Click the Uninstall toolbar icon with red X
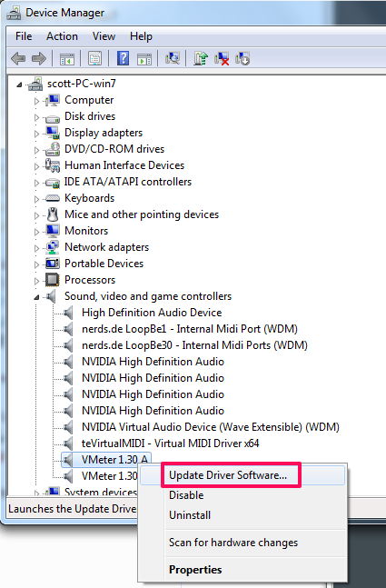Image resolution: width=386 pixels, height=588 pixels. pyautogui.click(x=222, y=58)
